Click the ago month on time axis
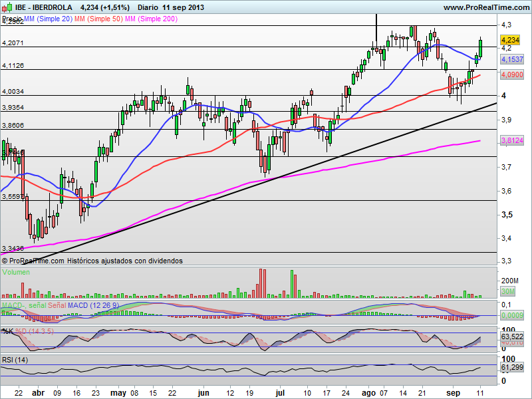532x399 pixels. click(x=369, y=393)
